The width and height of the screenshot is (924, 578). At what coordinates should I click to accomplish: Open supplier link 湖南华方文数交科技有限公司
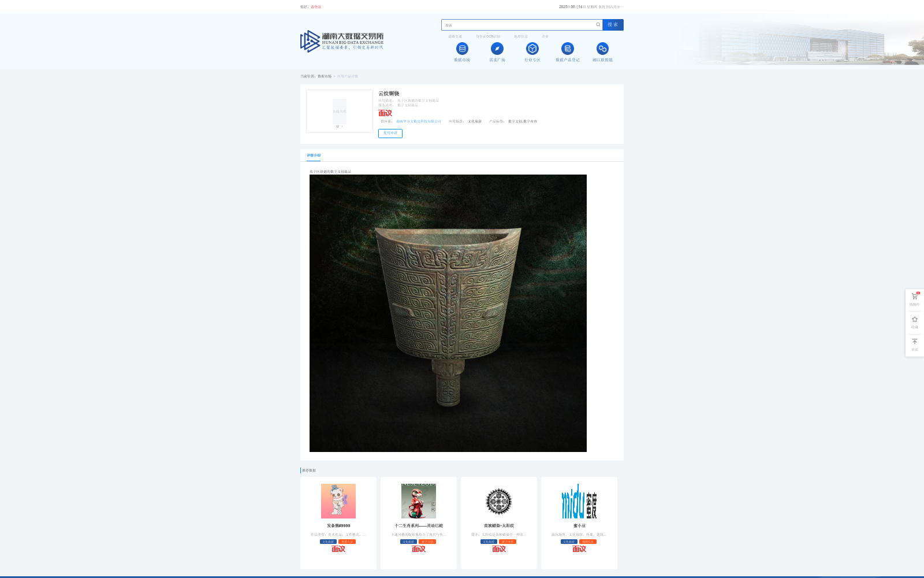(419, 121)
